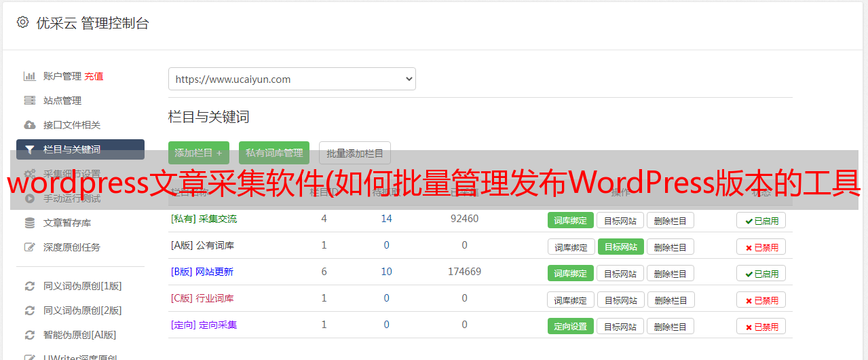
Task: Click 添加栏目 + green button
Action: [x=199, y=153]
